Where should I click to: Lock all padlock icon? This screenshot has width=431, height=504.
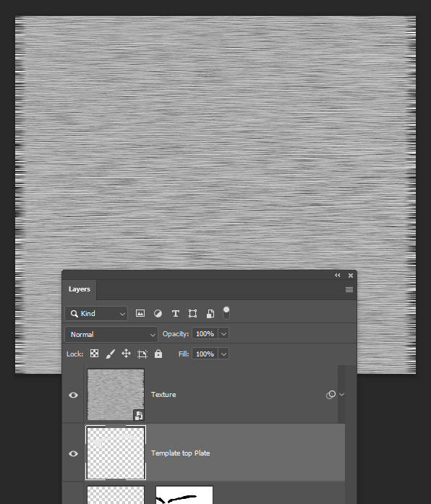[158, 354]
